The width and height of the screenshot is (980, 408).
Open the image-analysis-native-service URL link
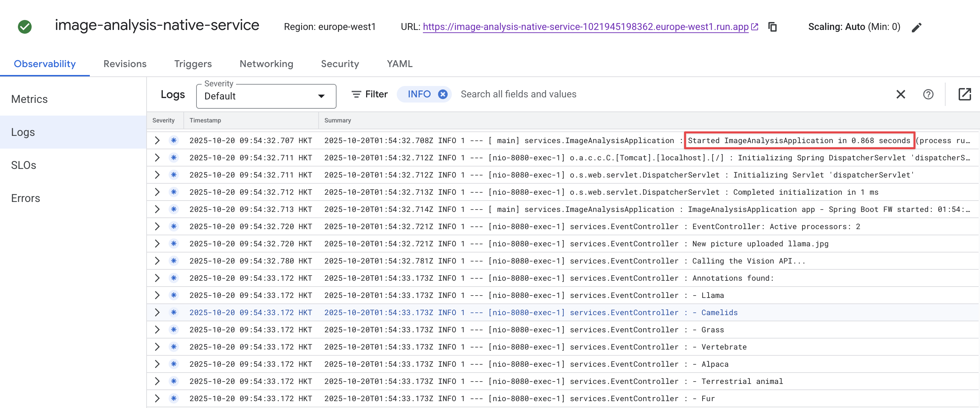coord(586,26)
